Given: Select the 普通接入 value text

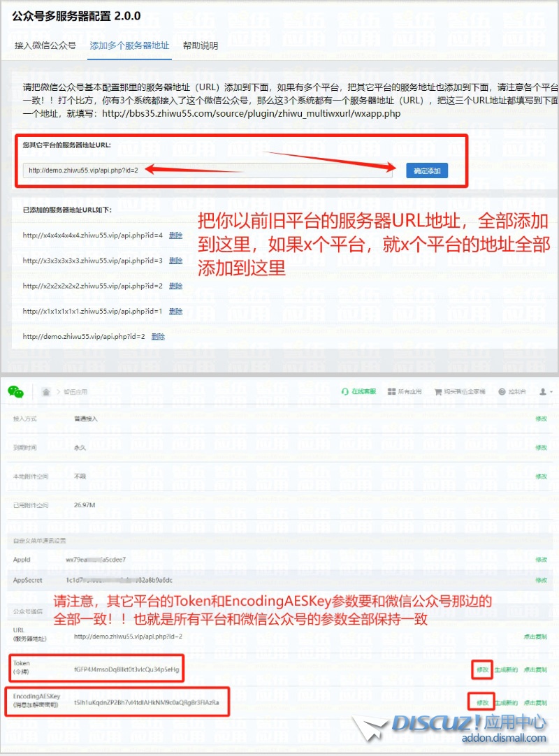Looking at the screenshot, I should coord(86,419).
